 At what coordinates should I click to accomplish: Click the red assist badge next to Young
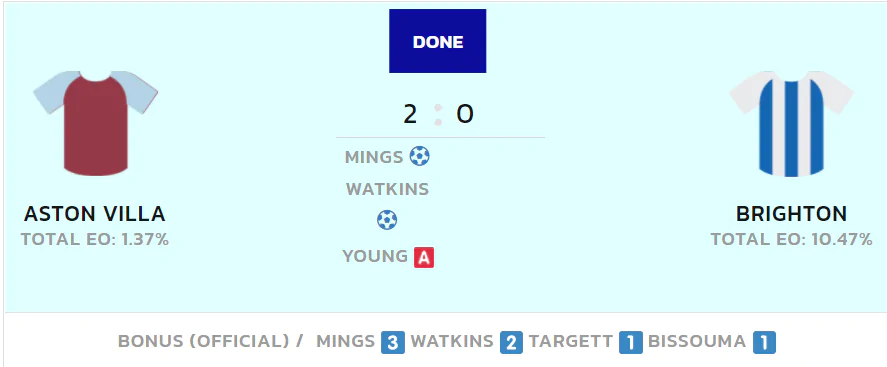point(424,257)
